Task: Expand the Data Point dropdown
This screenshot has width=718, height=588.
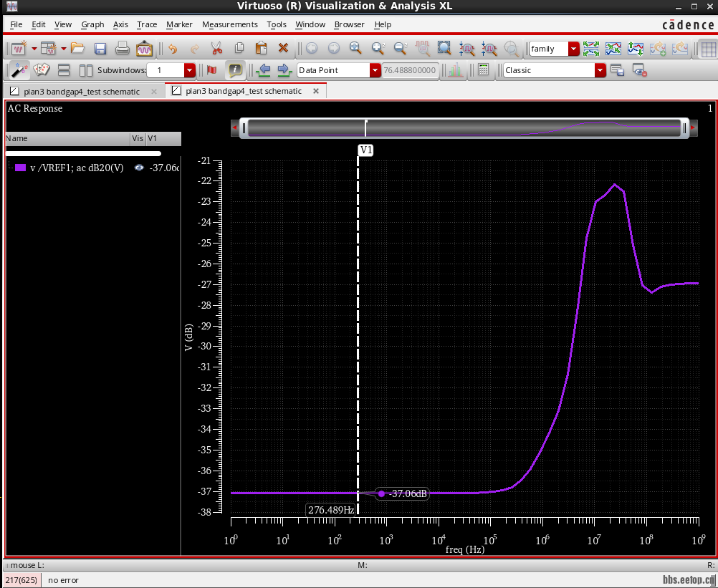Action: click(x=375, y=70)
